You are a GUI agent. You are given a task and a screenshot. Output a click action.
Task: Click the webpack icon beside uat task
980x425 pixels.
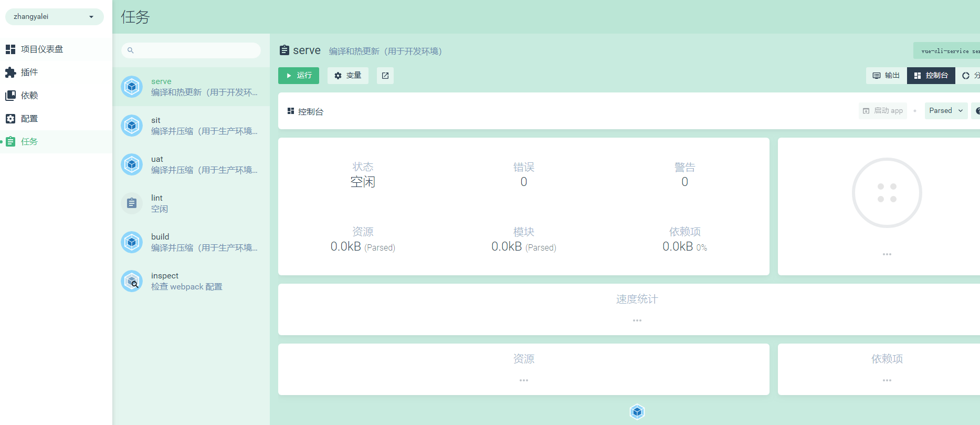pyautogui.click(x=132, y=164)
